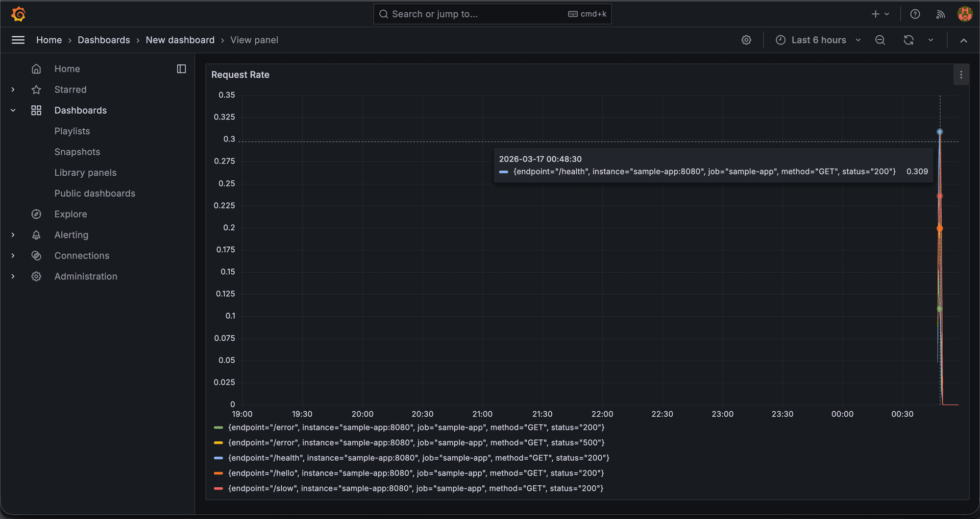The image size is (980, 519).
Task: Expand the Administration section
Action: pyautogui.click(x=13, y=276)
